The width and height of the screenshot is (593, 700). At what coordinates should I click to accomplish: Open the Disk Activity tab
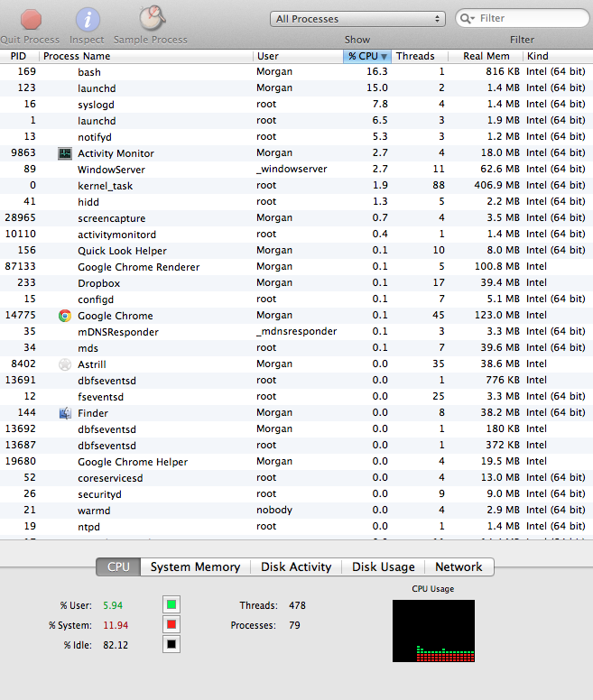(x=296, y=567)
